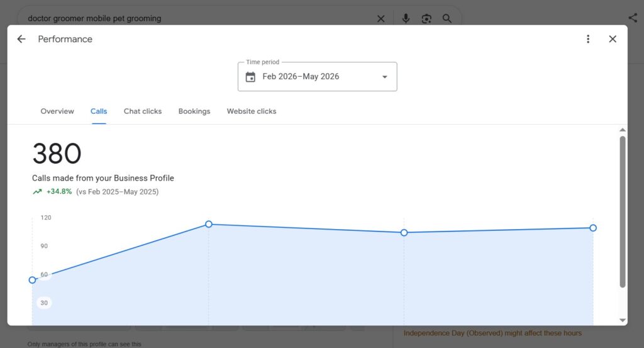Run search with the magnifier icon
Screen dimensions: 644x348
click(447, 18)
